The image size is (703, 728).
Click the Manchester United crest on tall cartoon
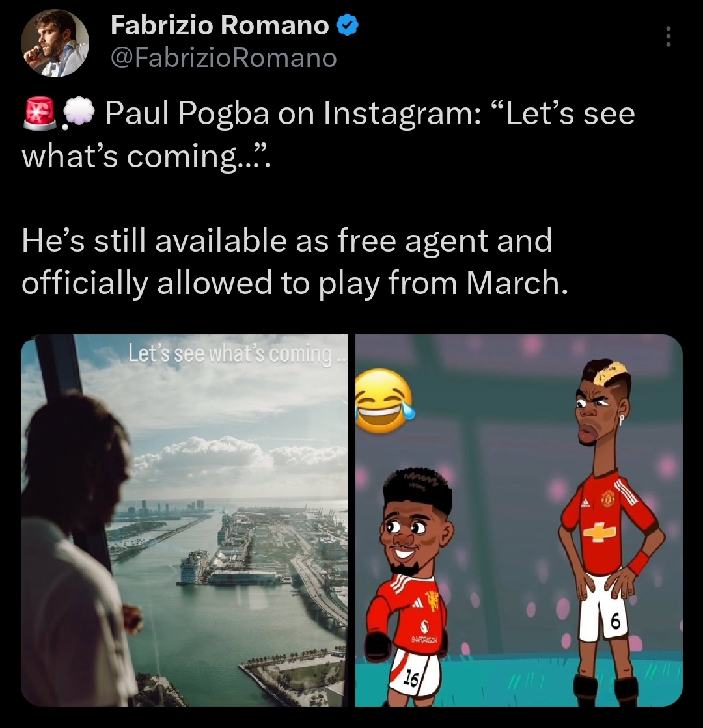(x=608, y=498)
